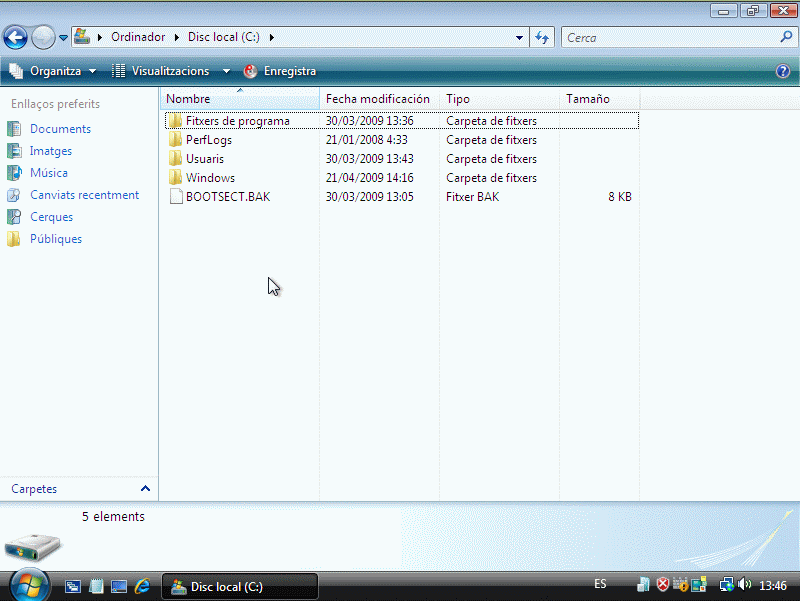Select the Windows folder
Screen dimensions: 800x601
(210, 178)
